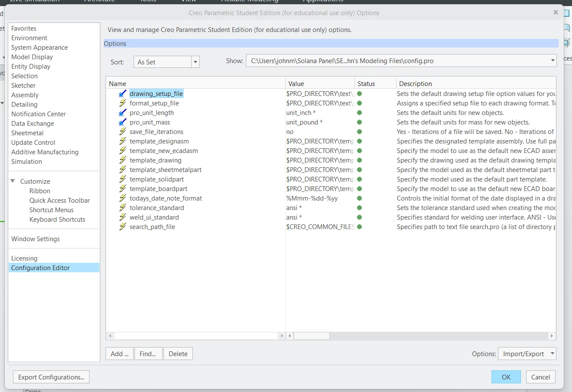
Task: Open Quick Access Toolbar customization
Action: [x=60, y=201]
